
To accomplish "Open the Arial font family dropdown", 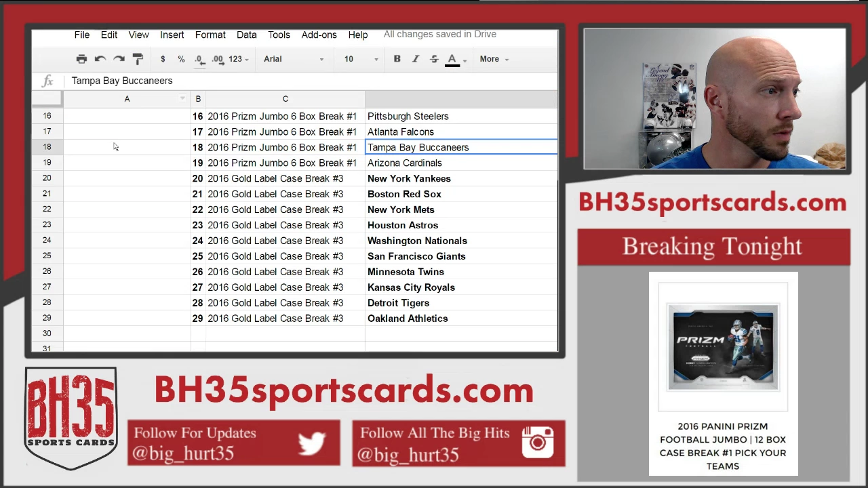I will coord(294,59).
